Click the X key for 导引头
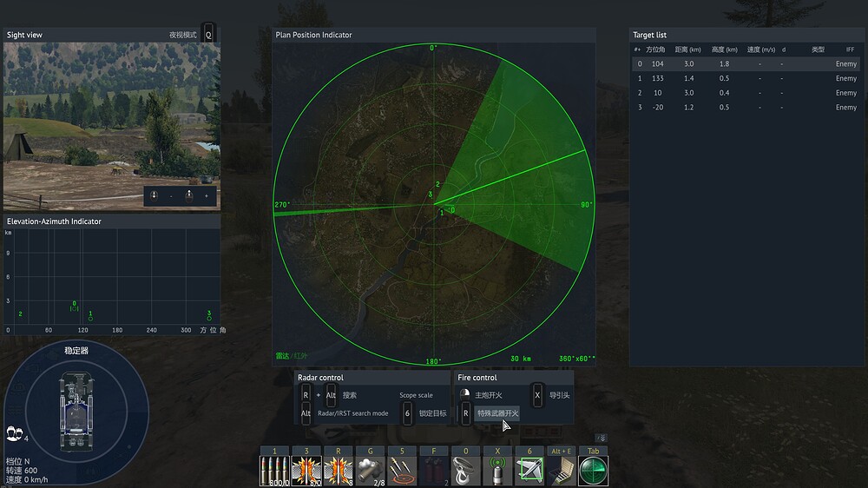Screen dimensions: 868x488 click(537, 395)
